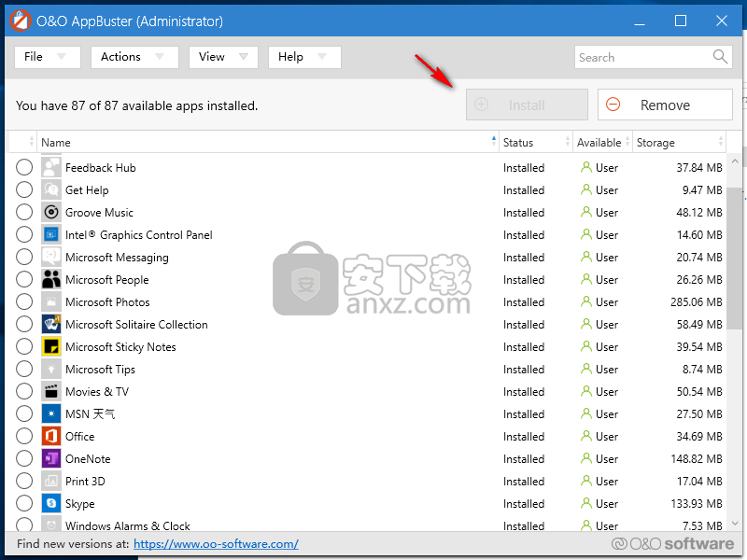
Task: Select the Skype radio button
Action: pos(24,503)
